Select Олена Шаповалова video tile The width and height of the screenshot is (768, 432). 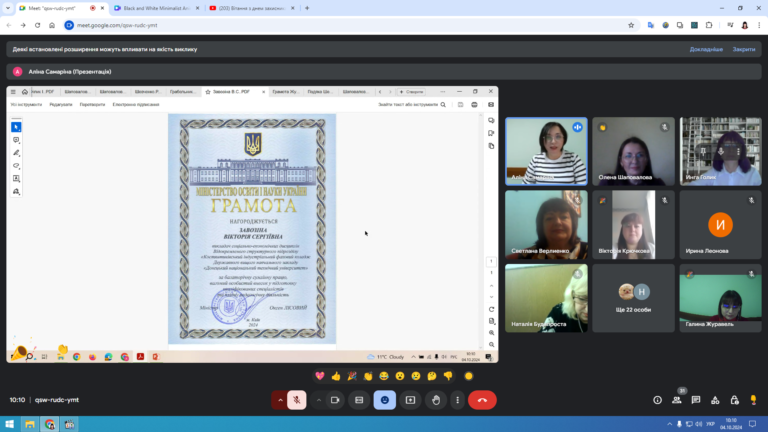point(633,151)
